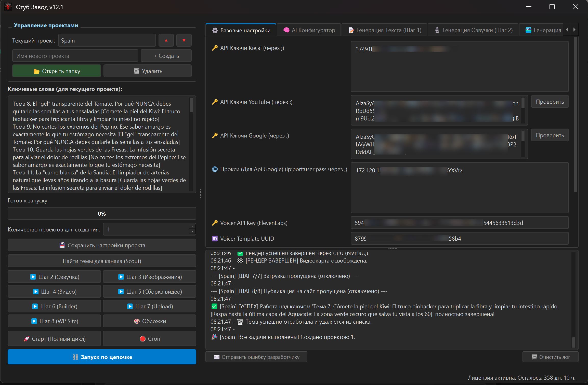
Task: Minimize the Ютуб Завод window
Action: point(529,7)
